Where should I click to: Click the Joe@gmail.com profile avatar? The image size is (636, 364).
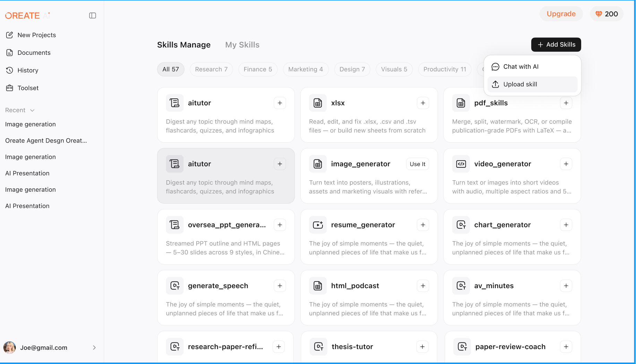[10, 347]
